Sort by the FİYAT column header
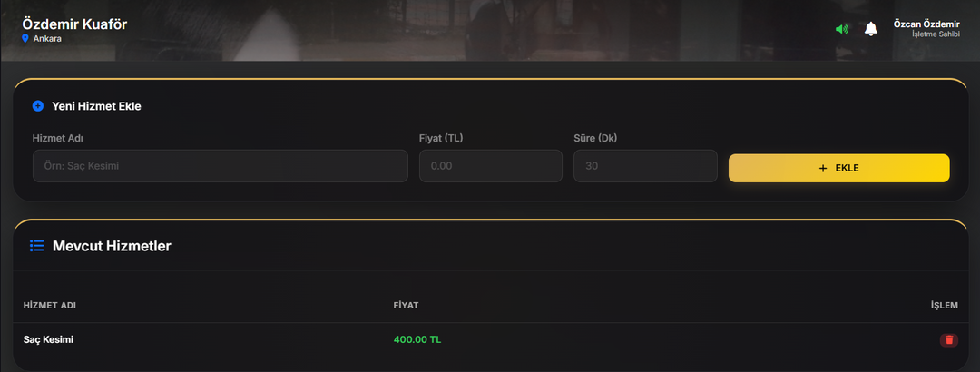This screenshot has width=980, height=372. pyautogui.click(x=406, y=305)
